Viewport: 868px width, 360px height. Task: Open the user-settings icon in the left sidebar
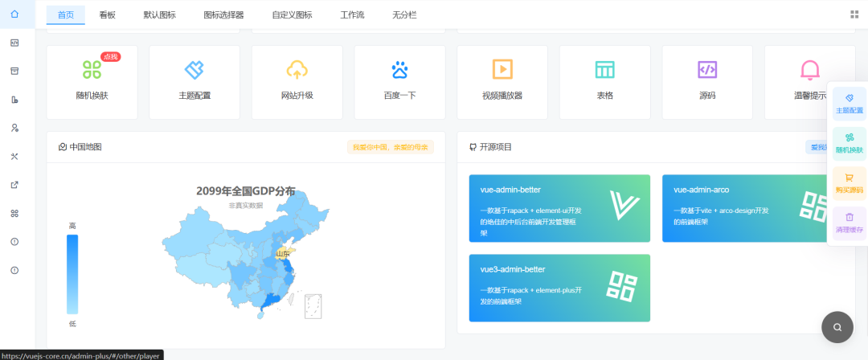click(x=15, y=128)
